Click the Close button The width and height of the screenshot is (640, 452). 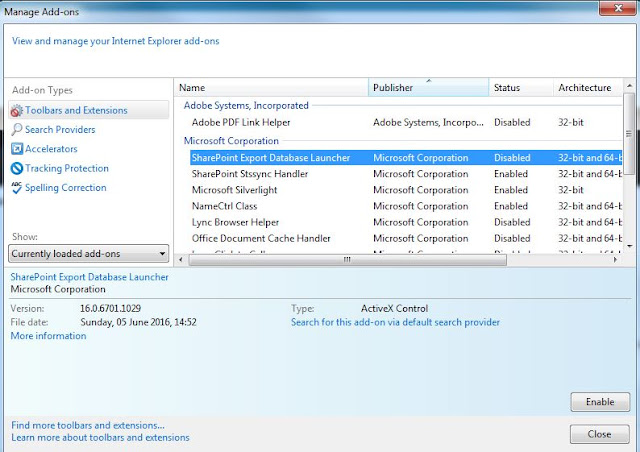[600, 434]
